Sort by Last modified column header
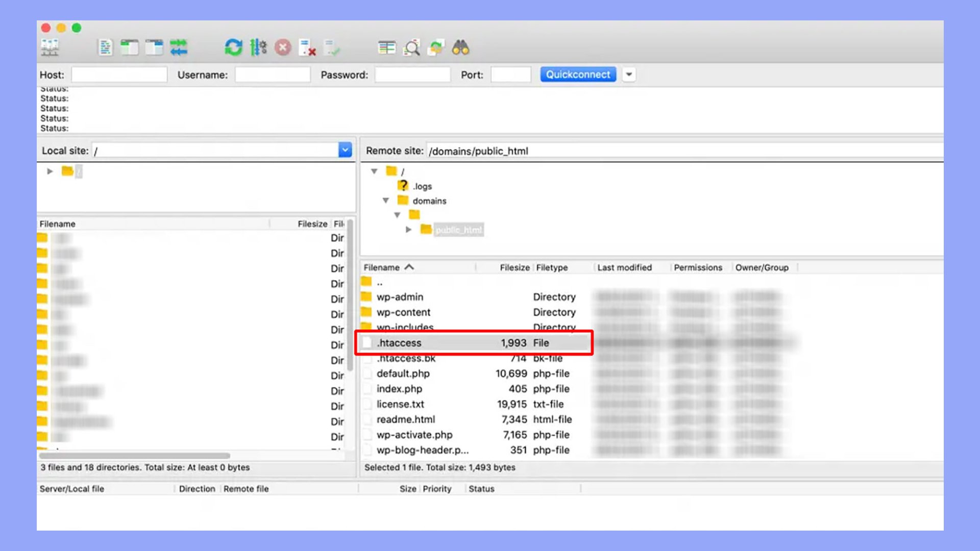980x551 pixels. click(x=624, y=267)
